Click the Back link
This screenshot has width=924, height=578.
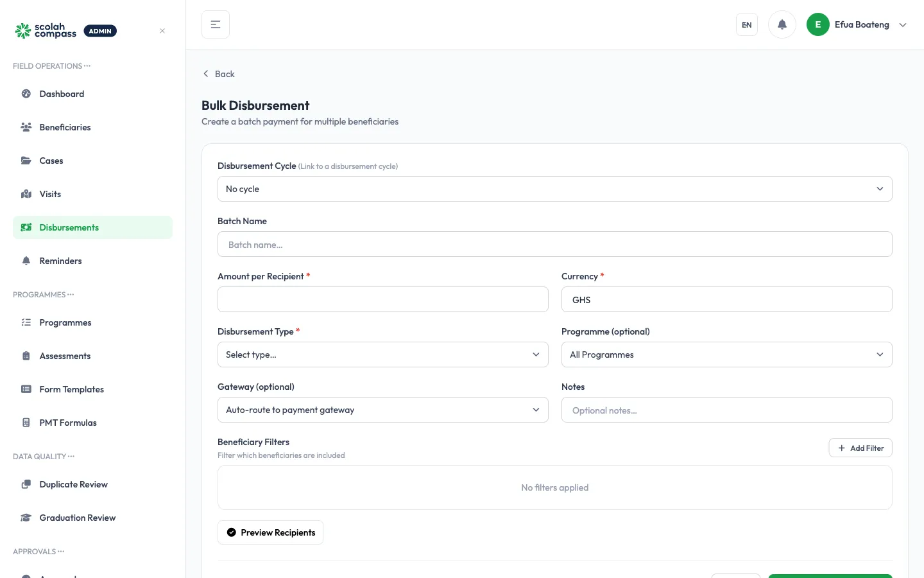click(x=219, y=74)
